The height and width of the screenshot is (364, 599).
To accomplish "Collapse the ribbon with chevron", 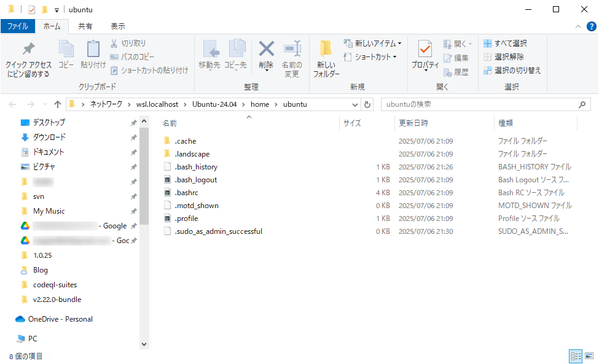I will [578, 26].
